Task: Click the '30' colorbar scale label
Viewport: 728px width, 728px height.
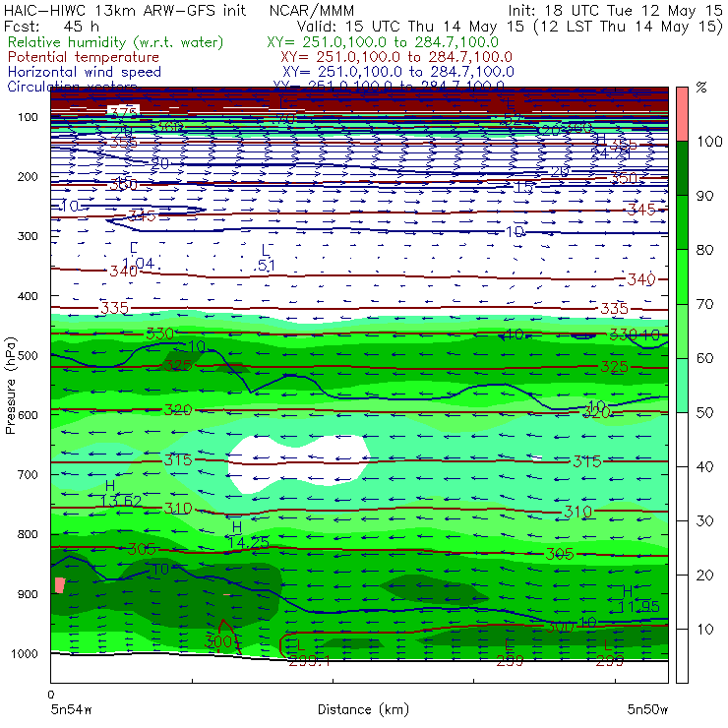Action: click(704, 521)
